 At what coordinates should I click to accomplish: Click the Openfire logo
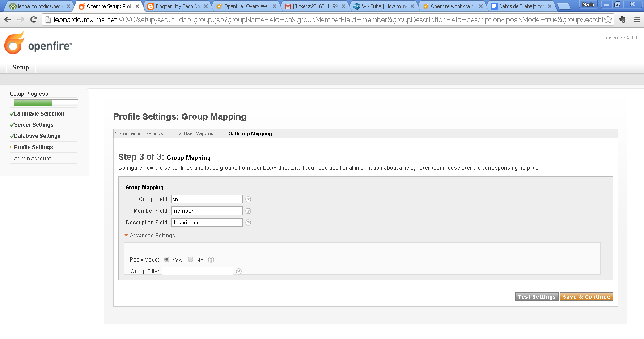[x=38, y=43]
